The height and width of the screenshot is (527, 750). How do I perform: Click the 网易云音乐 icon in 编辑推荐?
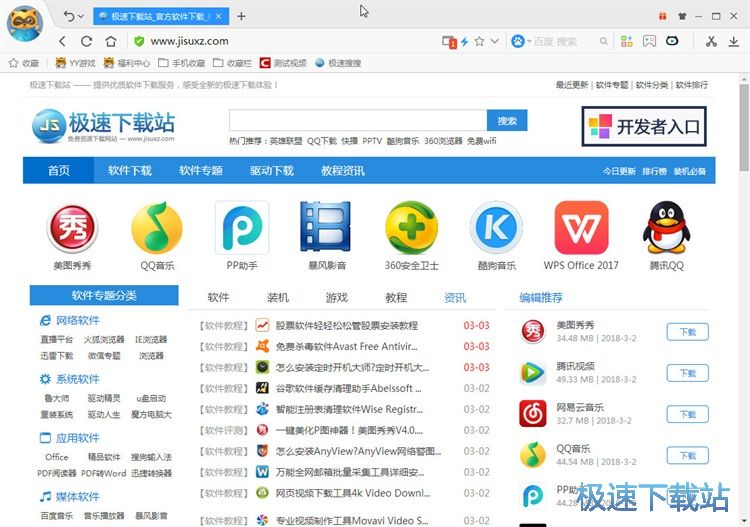coord(533,414)
